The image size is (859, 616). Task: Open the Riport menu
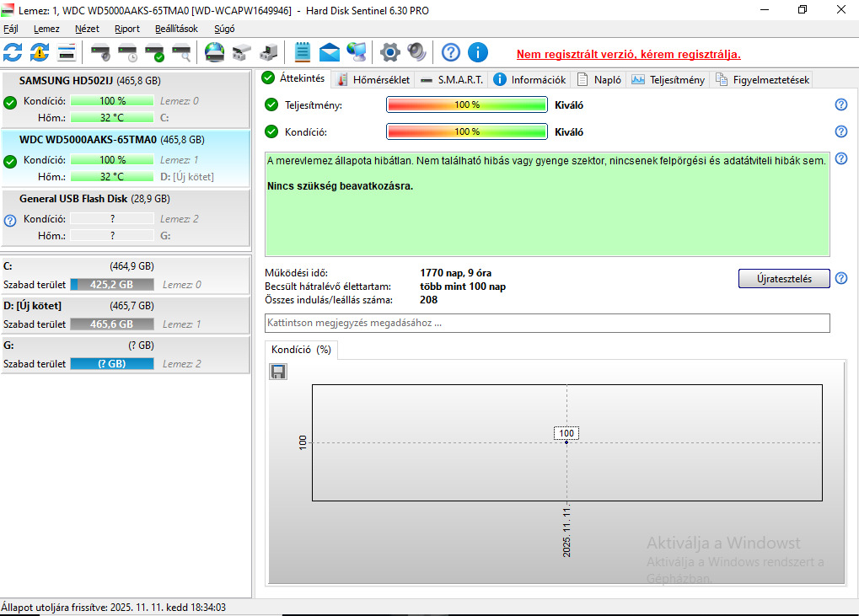tap(127, 29)
